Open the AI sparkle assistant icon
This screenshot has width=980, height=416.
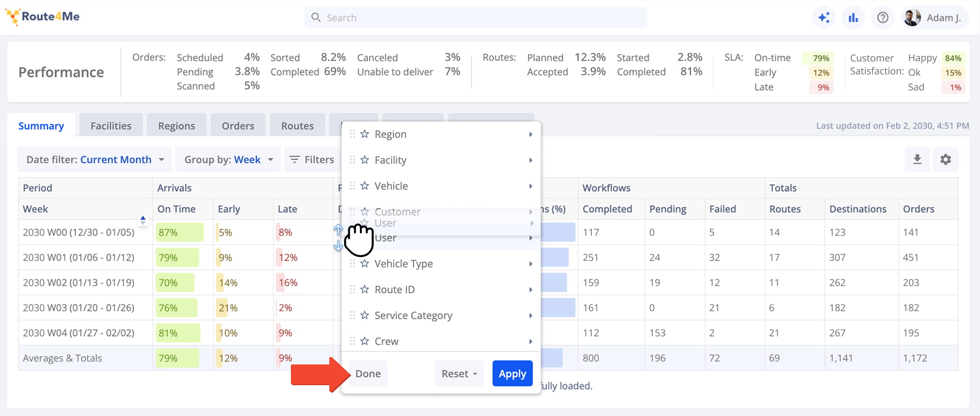824,18
